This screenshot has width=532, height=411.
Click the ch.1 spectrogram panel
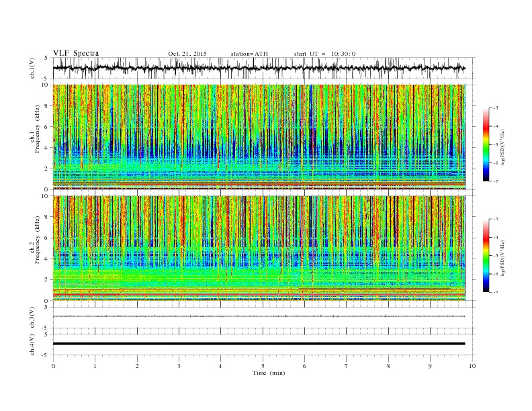click(x=259, y=137)
